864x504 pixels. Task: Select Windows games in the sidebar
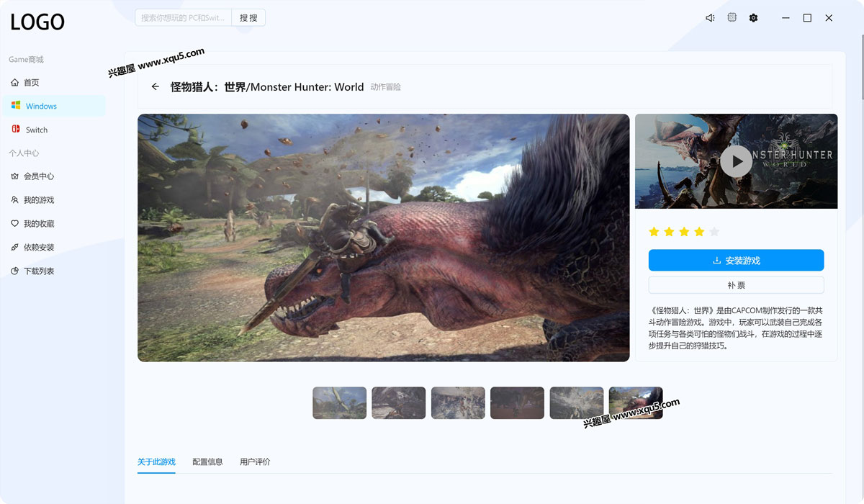(x=54, y=106)
